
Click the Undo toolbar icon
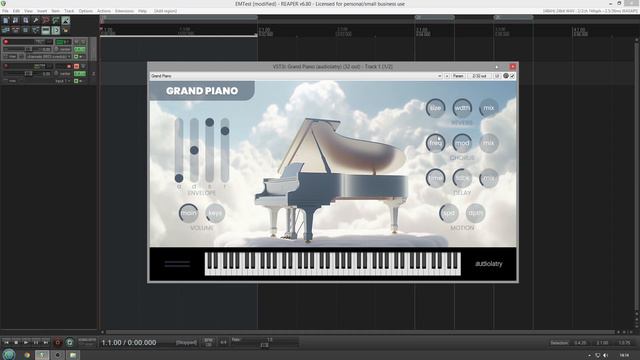[46, 20]
